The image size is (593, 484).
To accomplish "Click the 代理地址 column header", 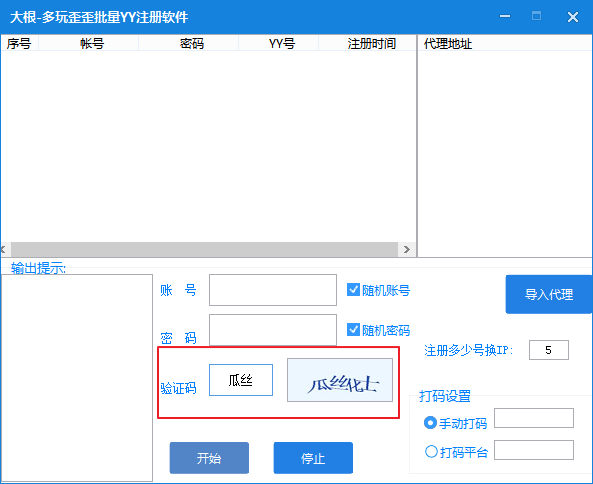I will coord(505,43).
